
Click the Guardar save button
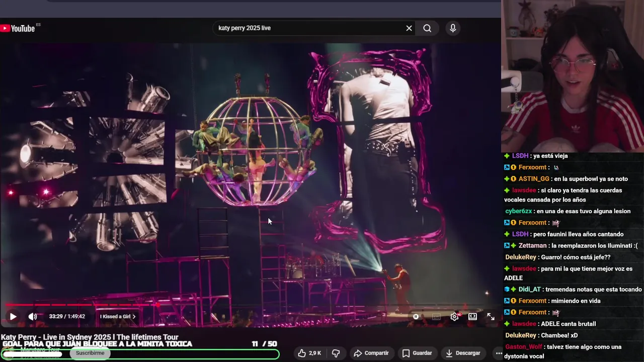(417, 353)
